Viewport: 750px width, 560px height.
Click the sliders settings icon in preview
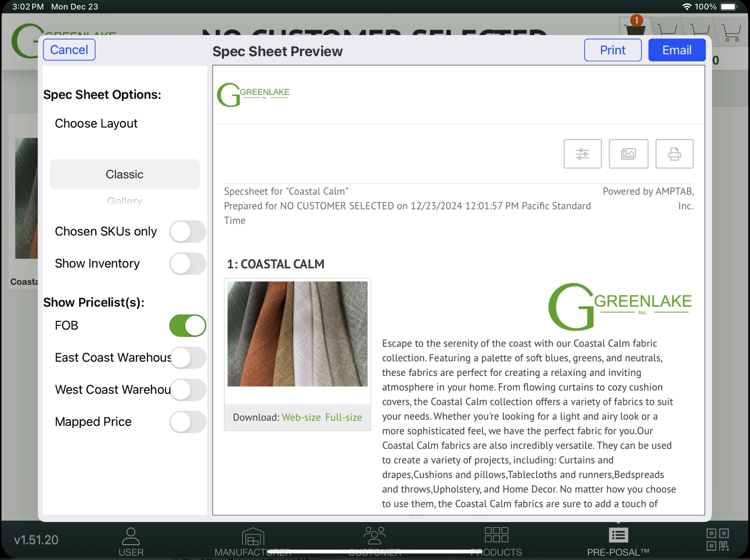coord(582,154)
